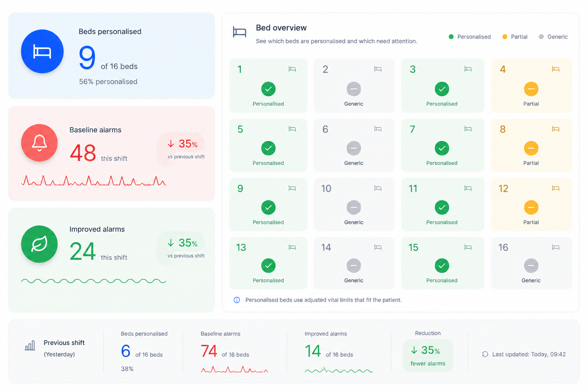Open bed 16 Generic tile
This screenshot has width=588, height=392.
click(x=531, y=263)
